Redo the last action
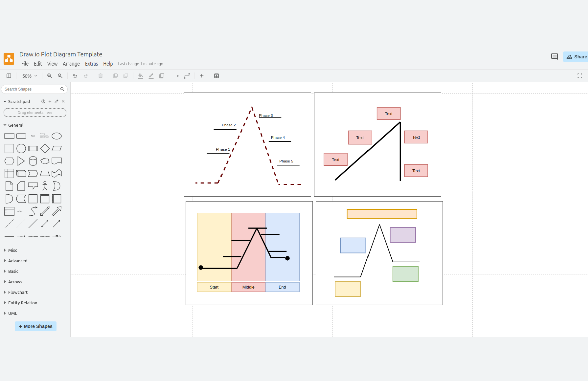 (x=86, y=76)
